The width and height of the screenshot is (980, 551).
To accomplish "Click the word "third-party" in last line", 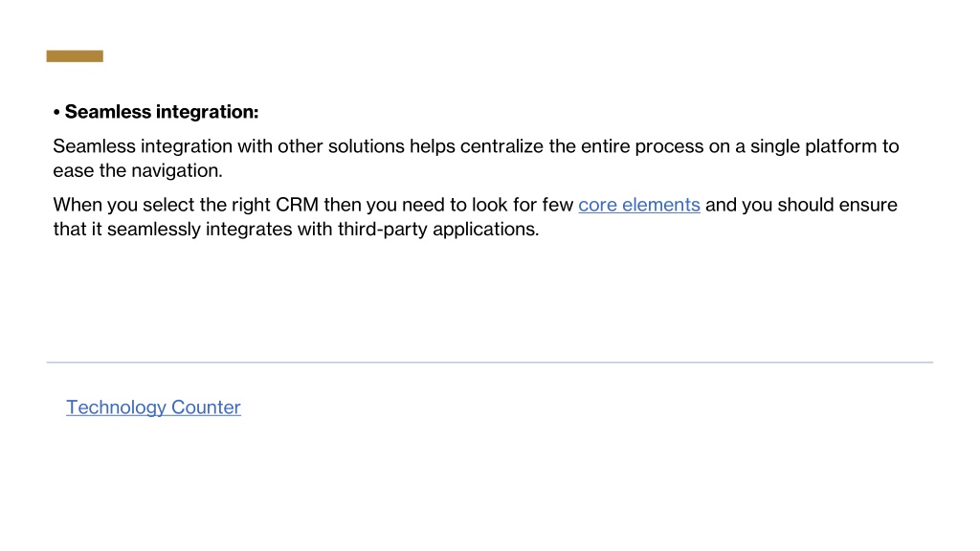I will pos(383,230).
